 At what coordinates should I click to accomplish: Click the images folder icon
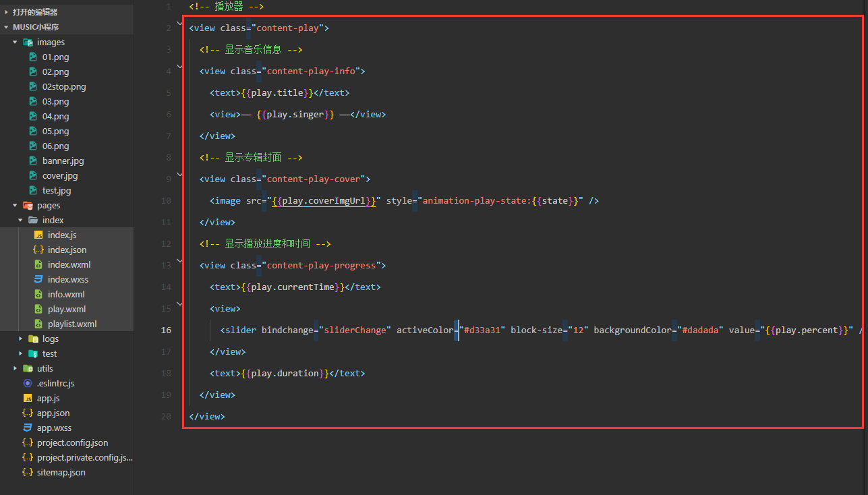point(28,42)
